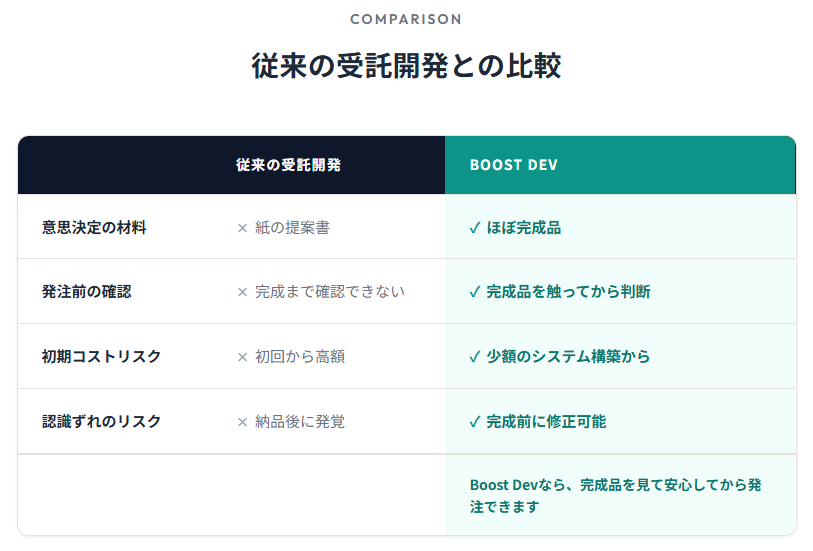Click the 意思決定の材料 row label
Viewport: 813px width, 551px height.
pos(94,228)
